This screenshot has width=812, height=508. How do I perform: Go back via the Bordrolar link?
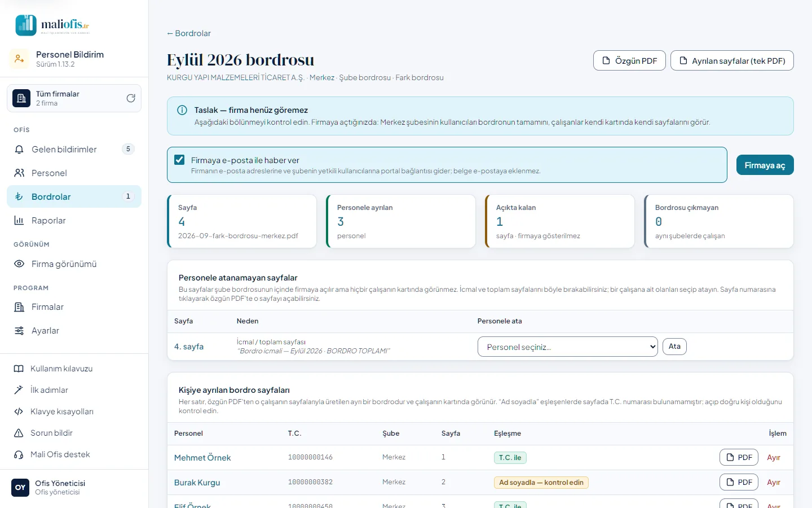[x=188, y=33]
